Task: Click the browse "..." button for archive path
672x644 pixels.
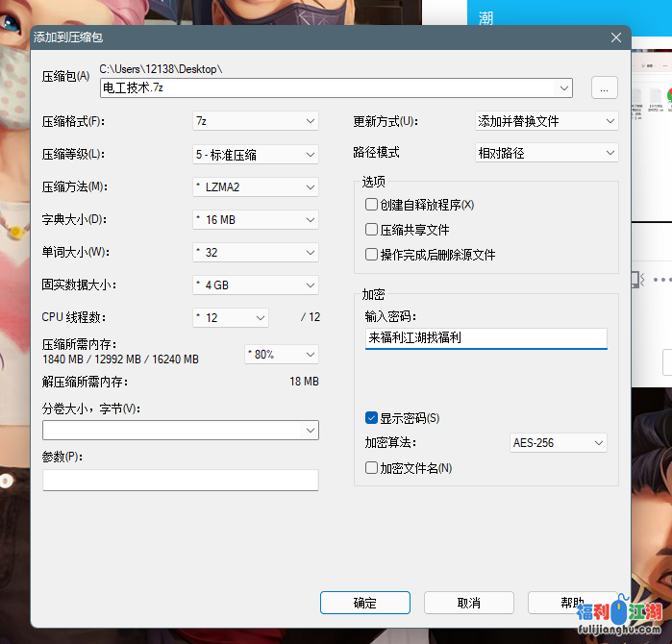Action: (x=604, y=88)
